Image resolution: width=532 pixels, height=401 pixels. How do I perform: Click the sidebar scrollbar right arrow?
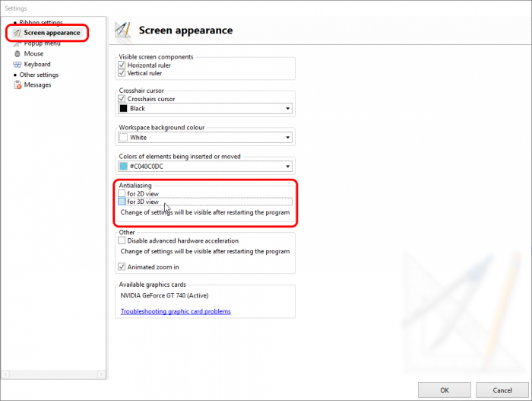(99, 374)
